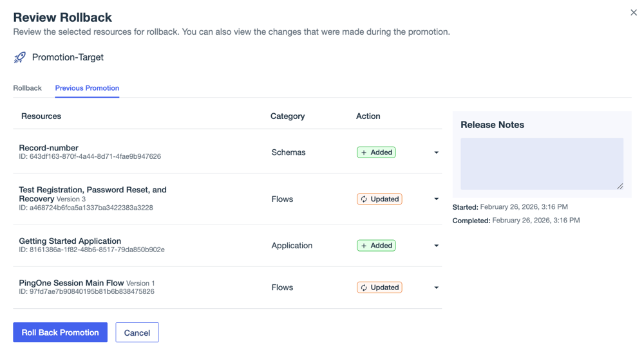644x355 pixels.
Task: Close the Review Rollback dialog
Action: pos(634,13)
